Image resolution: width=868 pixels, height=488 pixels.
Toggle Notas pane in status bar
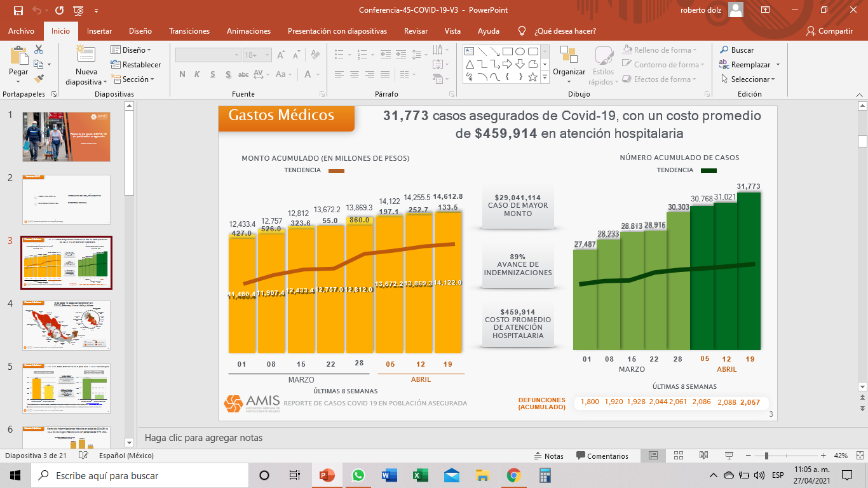(548, 456)
